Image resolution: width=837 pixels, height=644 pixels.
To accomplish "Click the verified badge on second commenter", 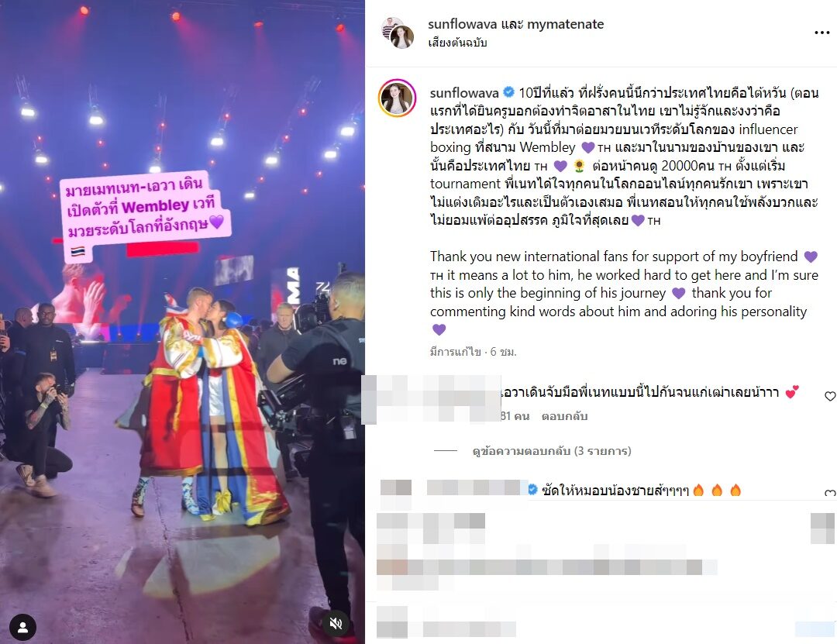I will click(532, 489).
